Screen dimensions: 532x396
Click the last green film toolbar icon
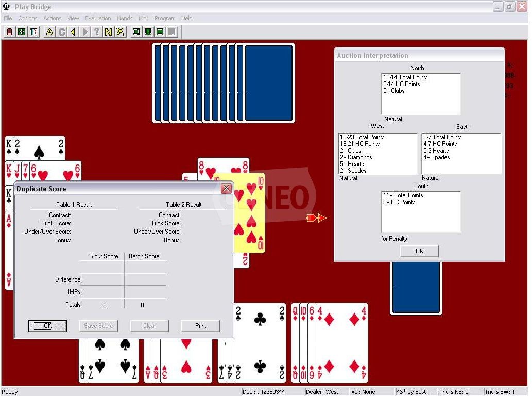coord(160,32)
